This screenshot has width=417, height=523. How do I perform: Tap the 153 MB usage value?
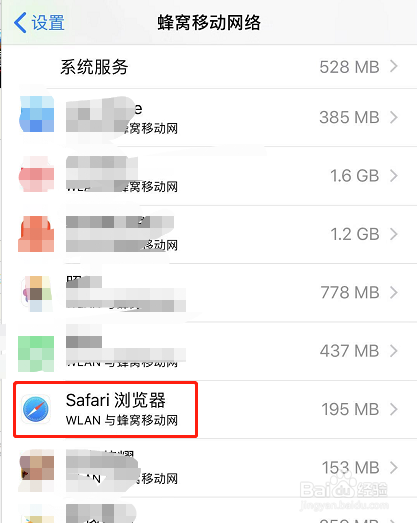(350, 468)
